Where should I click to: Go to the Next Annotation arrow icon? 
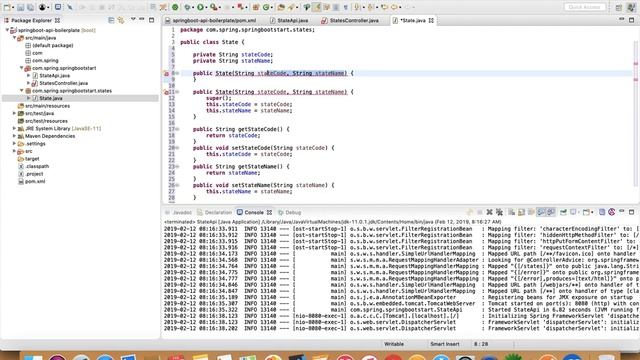coord(357,7)
